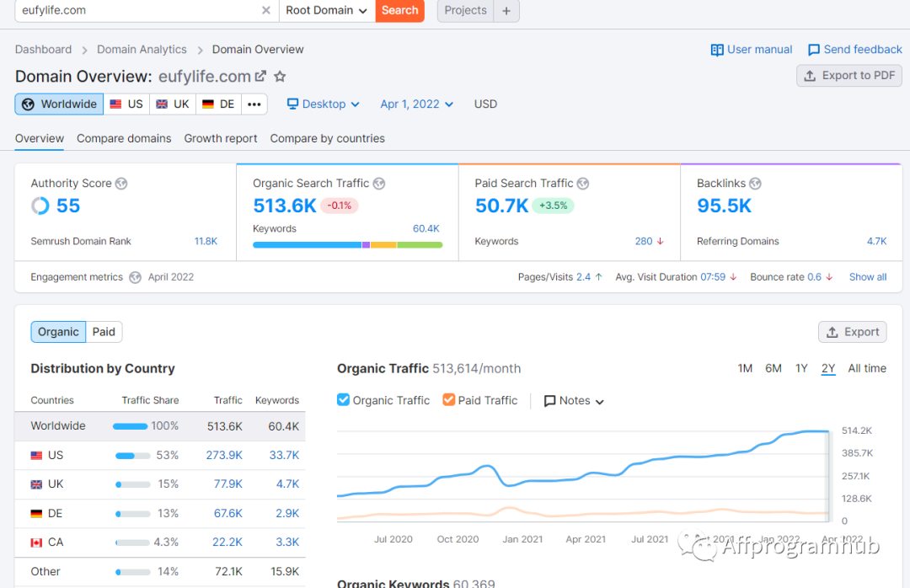Set chart range to 1Y
The width and height of the screenshot is (910, 588).
pos(801,369)
